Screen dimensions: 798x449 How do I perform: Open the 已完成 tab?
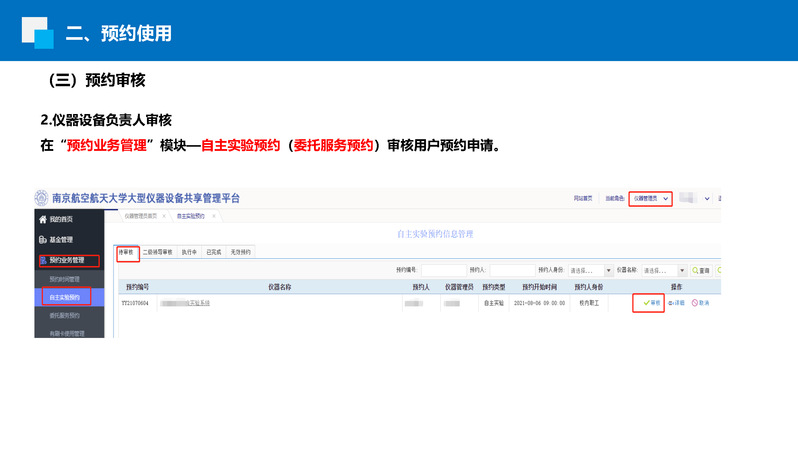click(x=214, y=252)
